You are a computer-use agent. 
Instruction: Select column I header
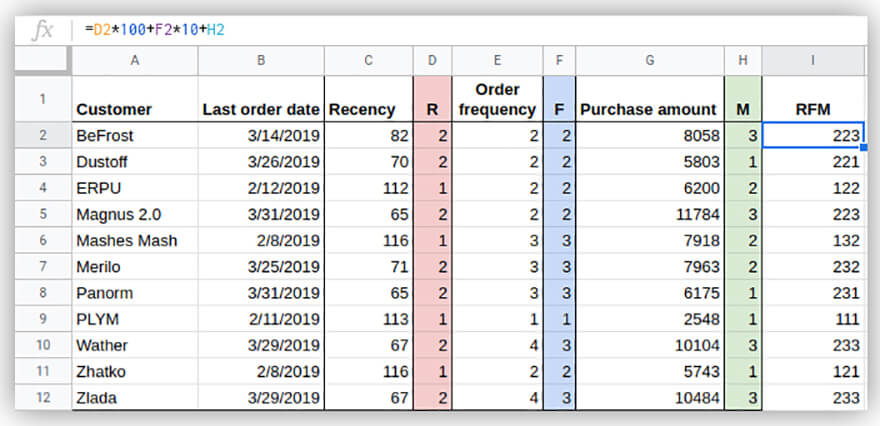(812, 60)
